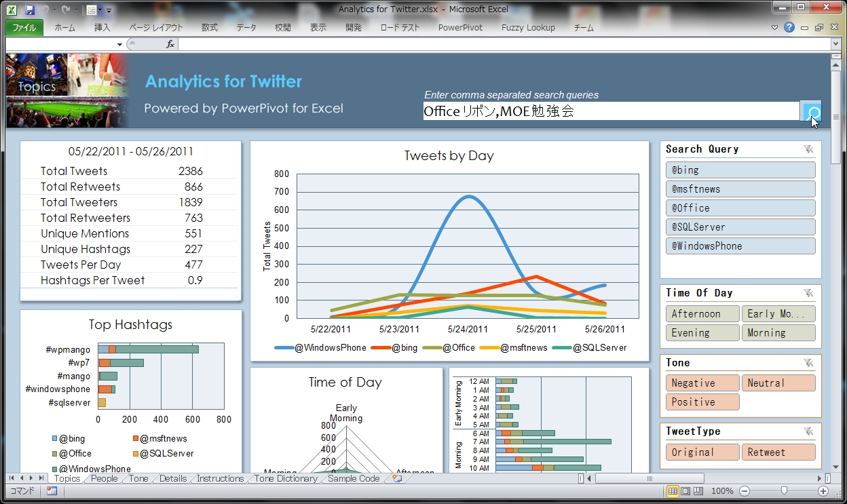Filter by Evening time of day
Viewport: 847px width, 504px height.
(702, 332)
